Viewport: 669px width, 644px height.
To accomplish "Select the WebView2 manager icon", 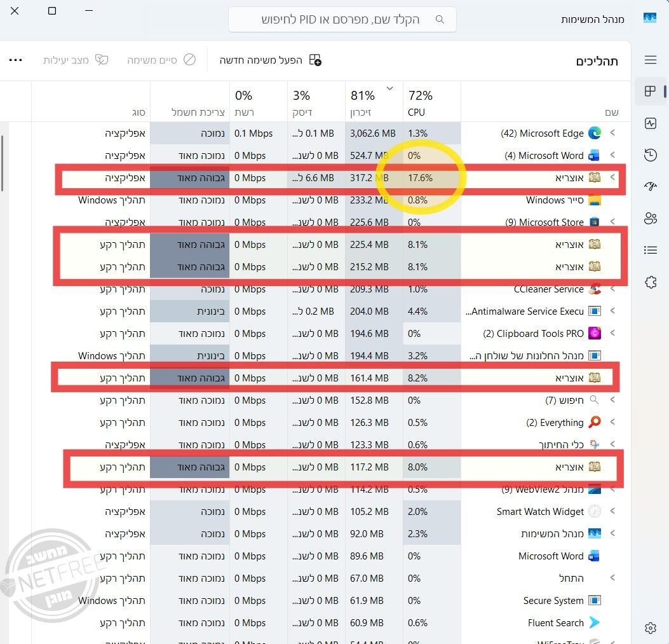I will click(594, 489).
